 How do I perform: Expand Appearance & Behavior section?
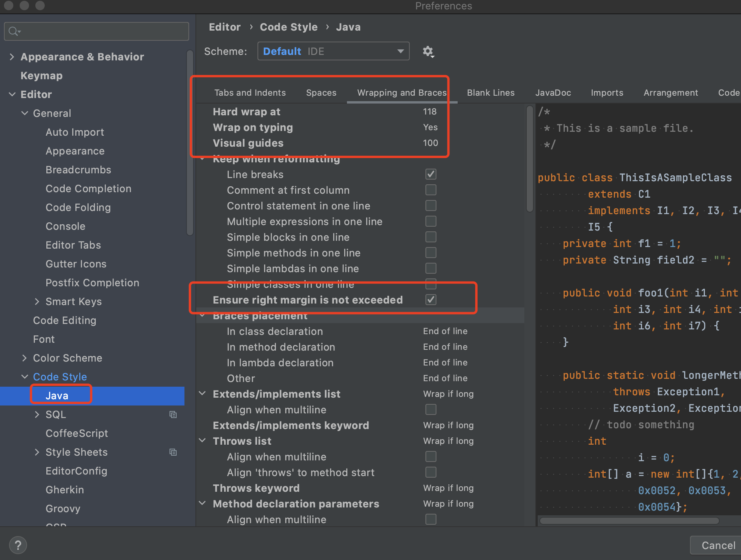coord(12,57)
